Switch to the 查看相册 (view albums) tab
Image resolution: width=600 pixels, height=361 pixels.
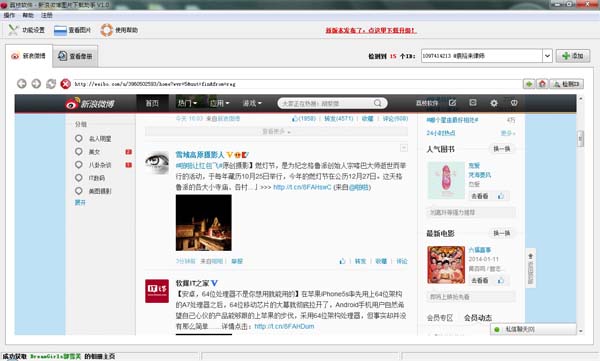[75, 56]
